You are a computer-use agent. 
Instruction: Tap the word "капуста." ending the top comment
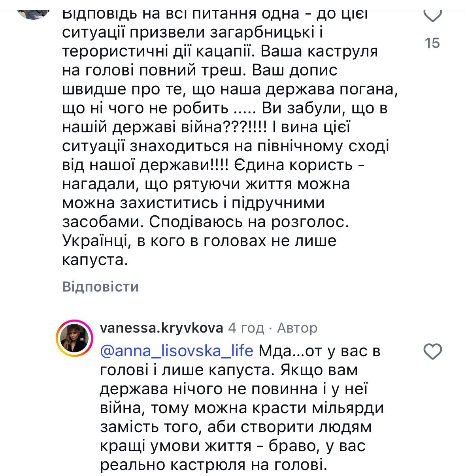[x=95, y=260]
